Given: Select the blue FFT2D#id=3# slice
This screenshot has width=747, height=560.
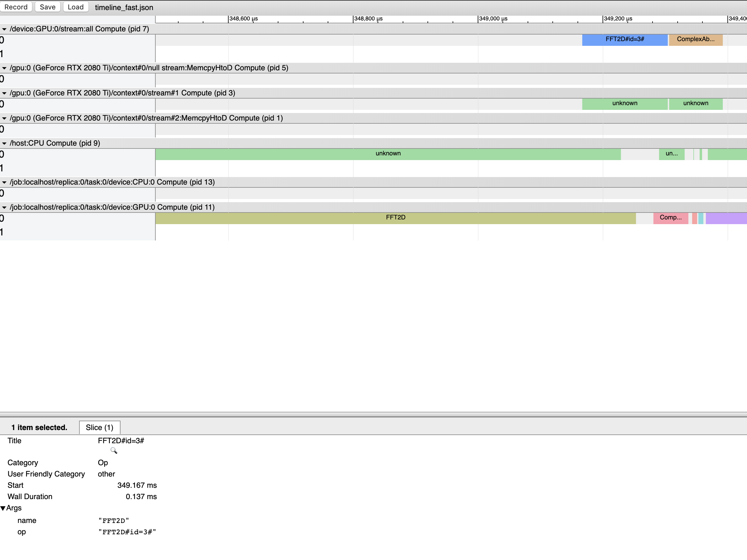Looking at the screenshot, I should click(624, 40).
